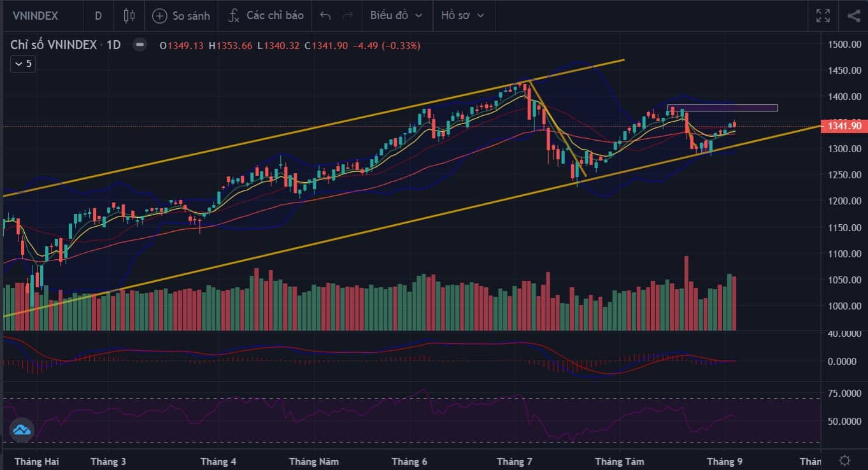Viewport: 868px width, 470px height.
Task: Select the white rectangle resistance zone drawing
Action: pyautogui.click(x=722, y=108)
